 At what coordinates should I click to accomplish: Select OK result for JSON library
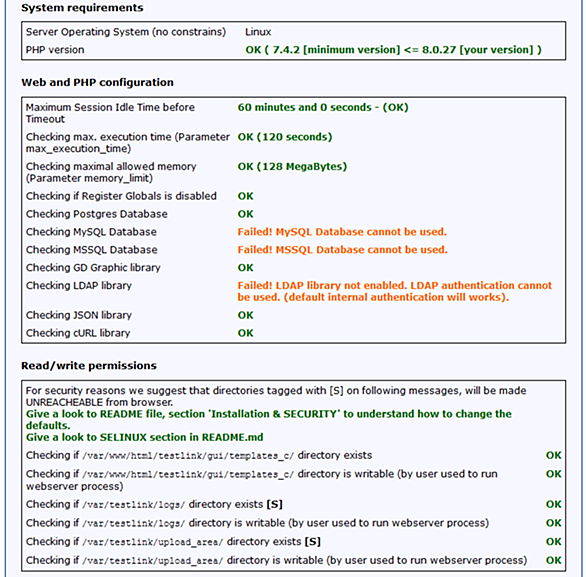click(246, 315)
